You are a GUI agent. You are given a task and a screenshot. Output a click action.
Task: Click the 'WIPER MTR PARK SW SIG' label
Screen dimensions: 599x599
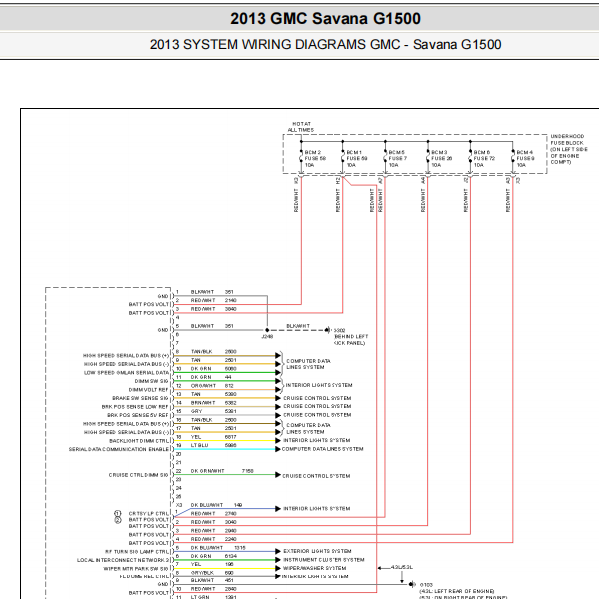point(136,569)
